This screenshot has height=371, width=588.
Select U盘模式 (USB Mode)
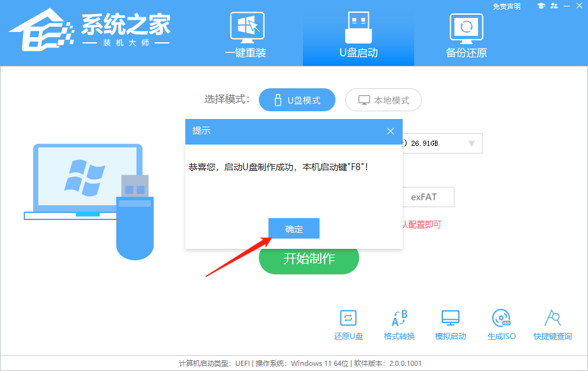pyautogui.click(x=297, y=100)
